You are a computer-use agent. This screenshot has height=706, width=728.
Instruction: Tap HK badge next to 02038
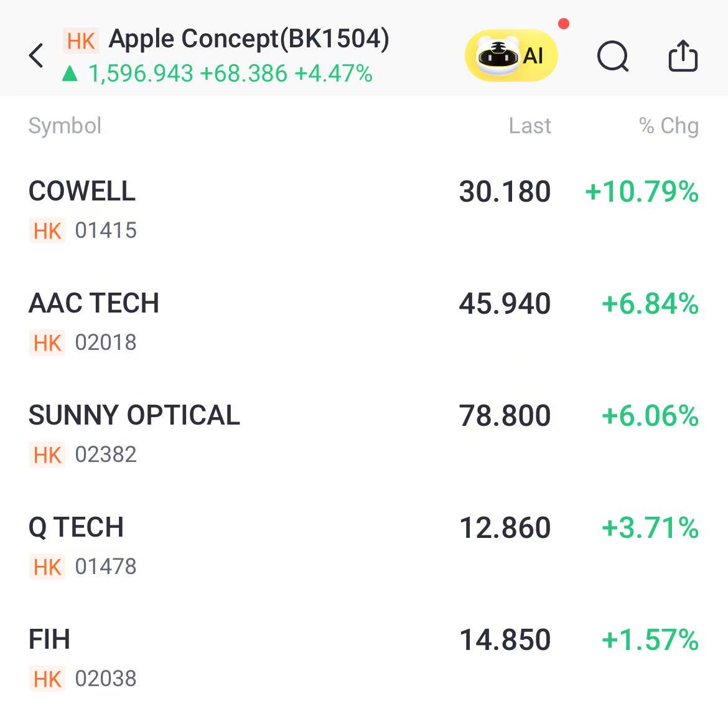[x=47, y=679]
